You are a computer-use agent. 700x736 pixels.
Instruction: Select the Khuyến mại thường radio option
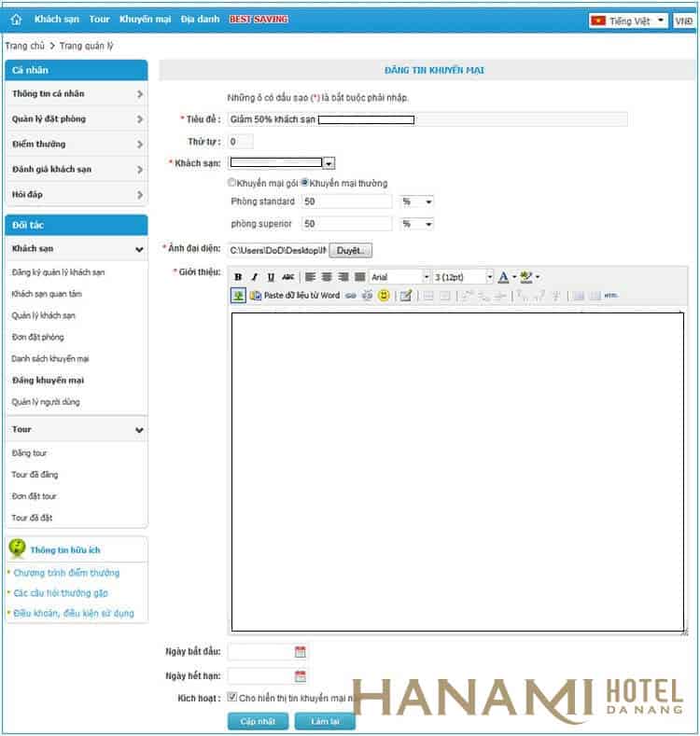coord(304,183)
